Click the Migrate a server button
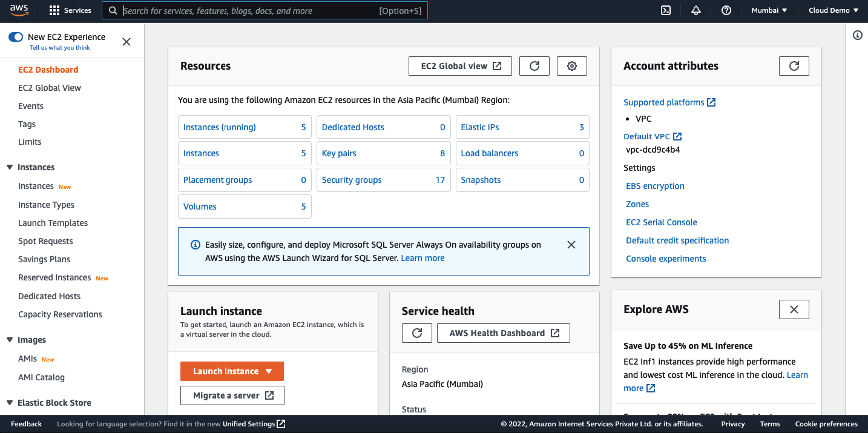Screen dimensions: 868x433 (x=232, y=395)
